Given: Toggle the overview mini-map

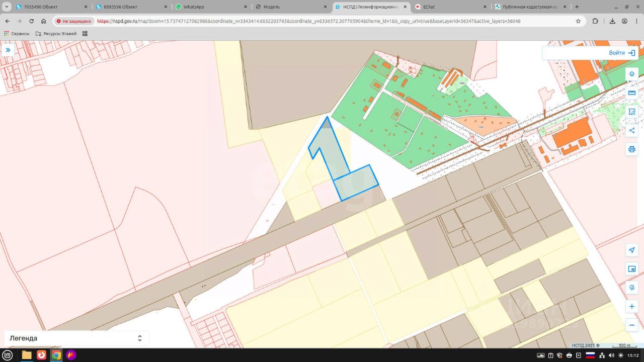Looking at the screenshot, I should click(x=632, y=269).
